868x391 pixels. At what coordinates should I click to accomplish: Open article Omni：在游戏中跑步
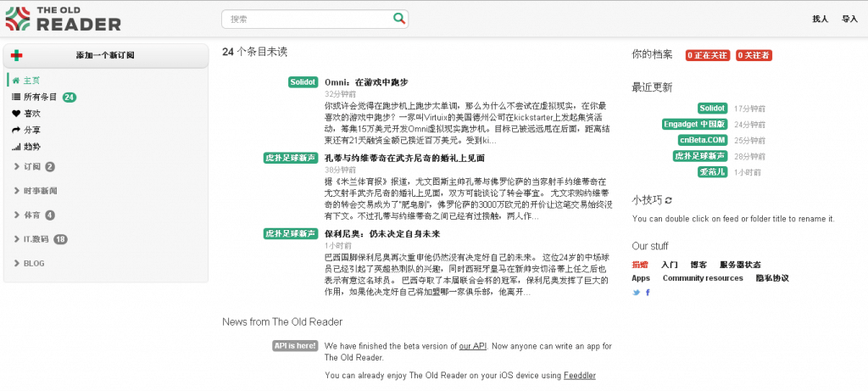[x=366, y=82]
